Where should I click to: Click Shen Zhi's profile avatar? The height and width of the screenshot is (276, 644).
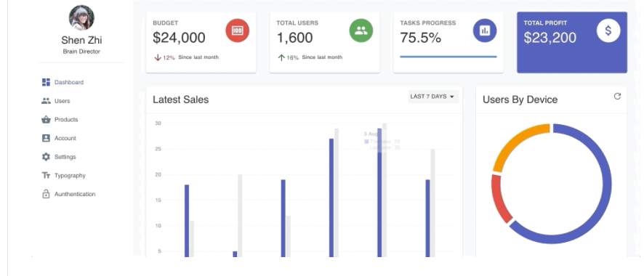[x=81, y=17]
